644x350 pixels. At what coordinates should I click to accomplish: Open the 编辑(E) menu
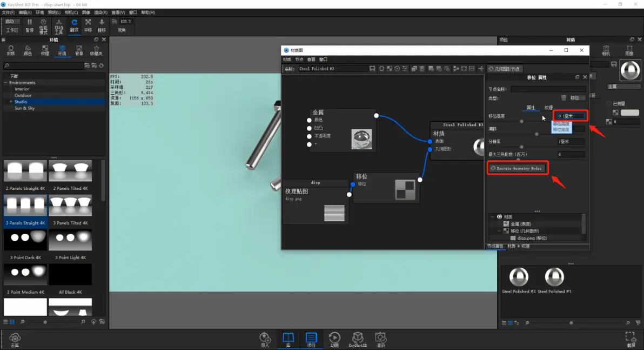(25, 13)
